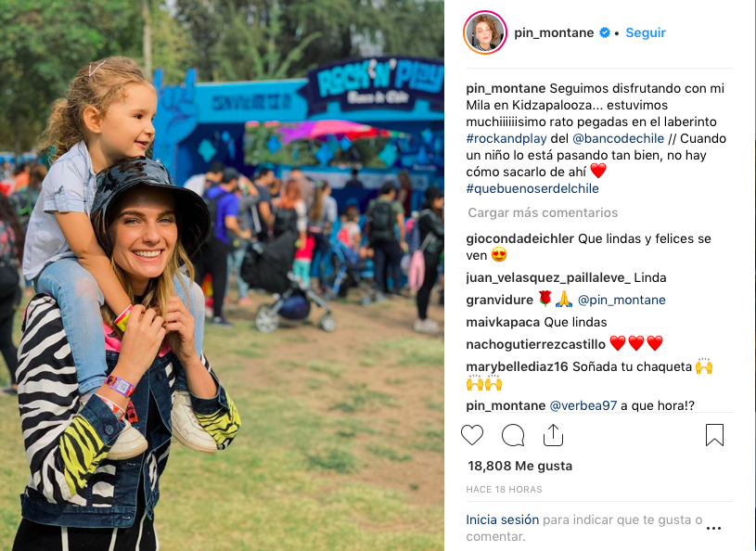Viewport: 756px width, 551px height.
Task: Save the post with the bookmark icon
Action: (714, 435)
